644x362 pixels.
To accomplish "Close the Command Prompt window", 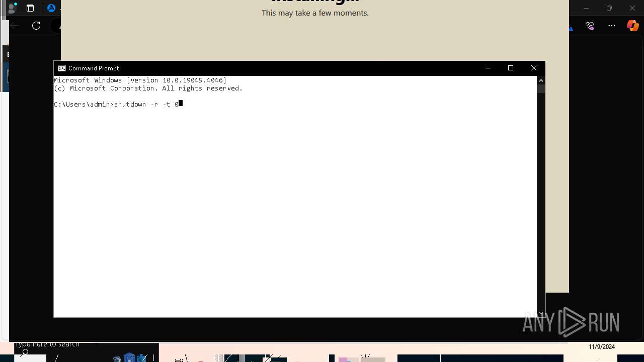I will coord(534,68).
